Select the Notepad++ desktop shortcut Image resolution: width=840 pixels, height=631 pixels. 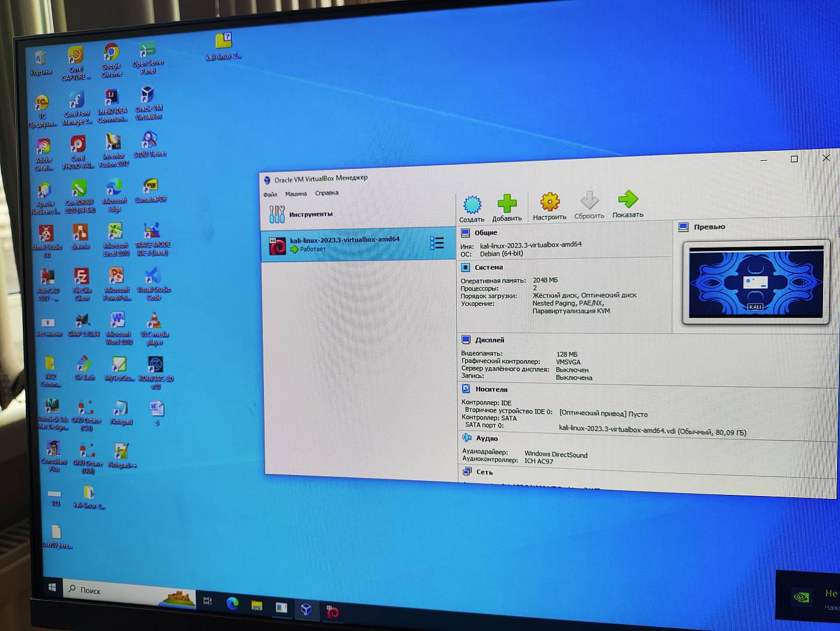122,457
